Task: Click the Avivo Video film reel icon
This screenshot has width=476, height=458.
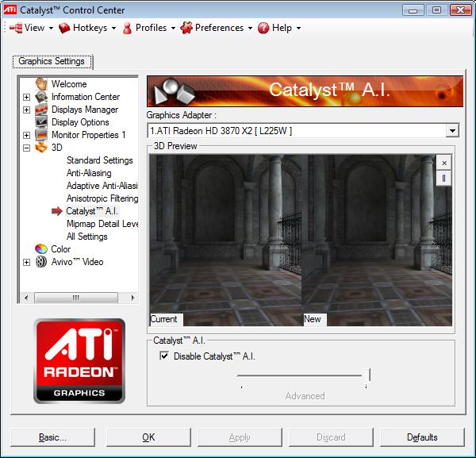Action: point(41,261)
